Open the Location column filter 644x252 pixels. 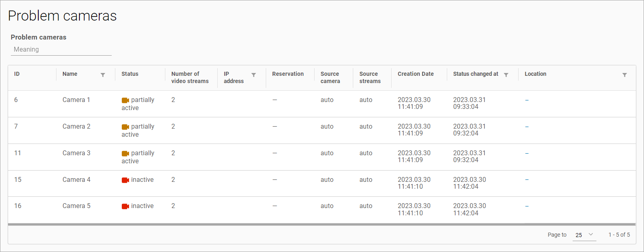click(624, 75)
